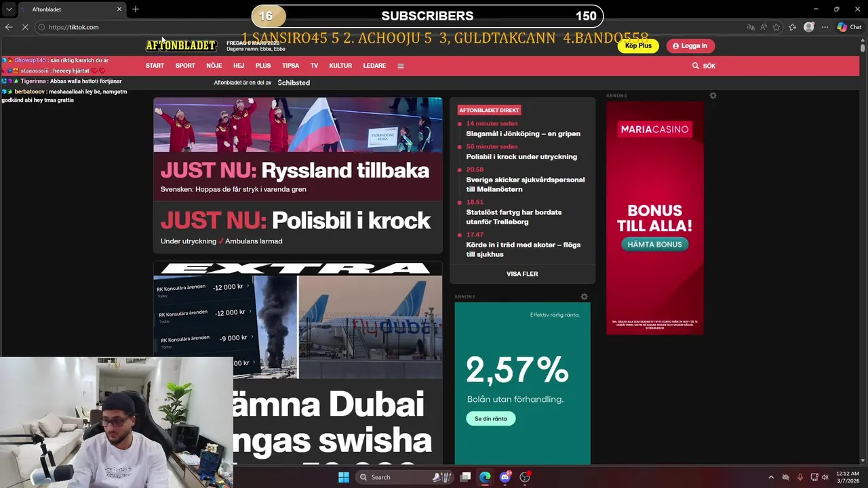Open Task View on the taskbar
The width and height of the screenshot is (868, 488).
click(x=465, y=477)
